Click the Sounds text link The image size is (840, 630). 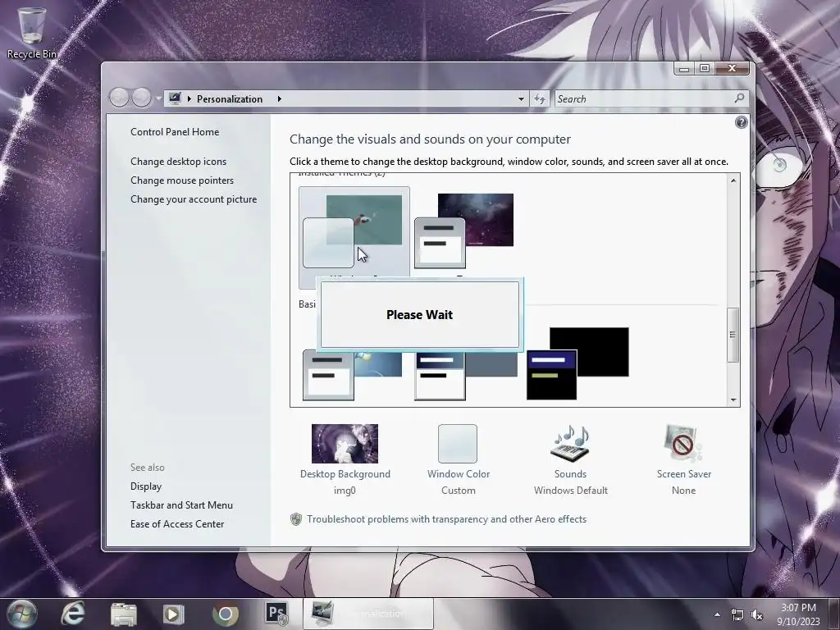pyautogui.click(x=571, y=474)
